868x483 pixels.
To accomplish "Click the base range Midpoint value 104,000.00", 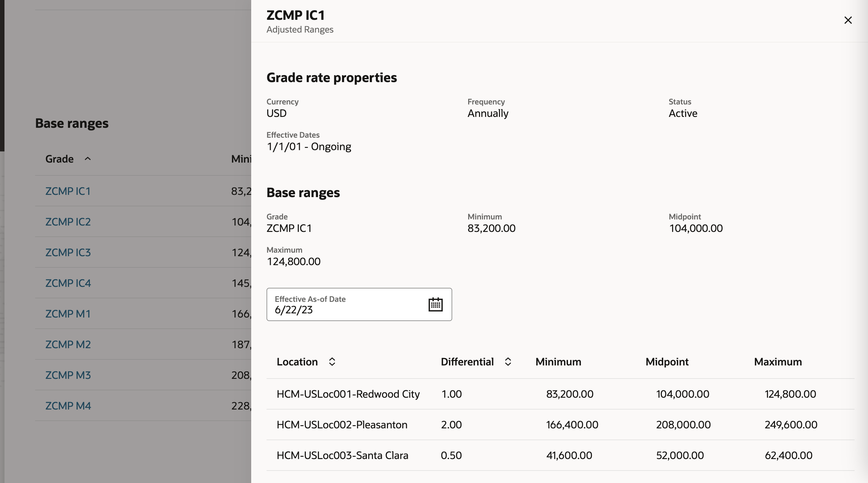I will [695, 228].
